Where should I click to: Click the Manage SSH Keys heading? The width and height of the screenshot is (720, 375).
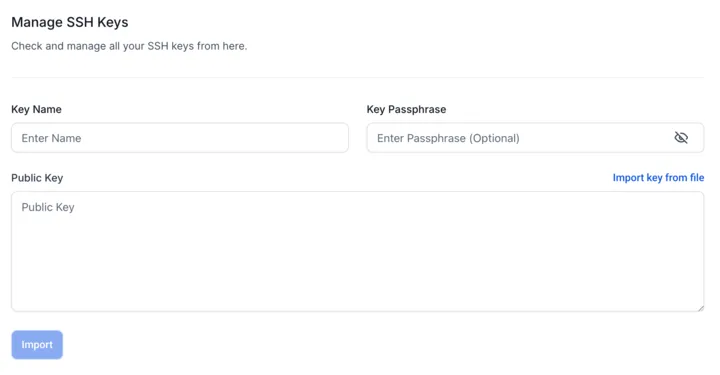[x=70, y=22]
